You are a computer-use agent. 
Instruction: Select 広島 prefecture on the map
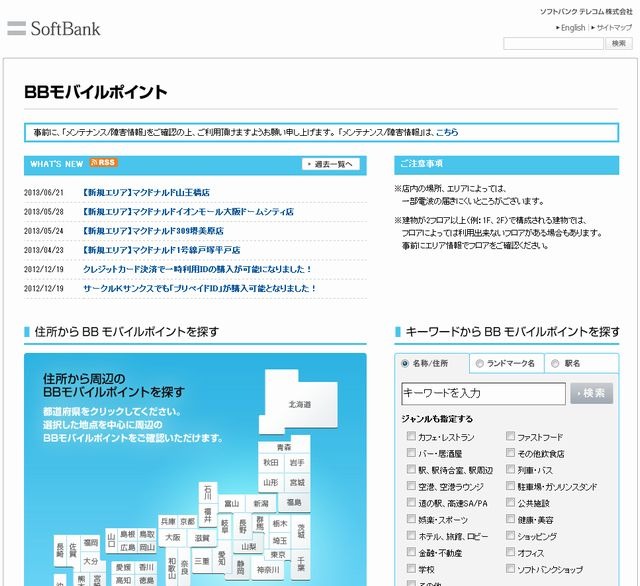coord(128,547)
